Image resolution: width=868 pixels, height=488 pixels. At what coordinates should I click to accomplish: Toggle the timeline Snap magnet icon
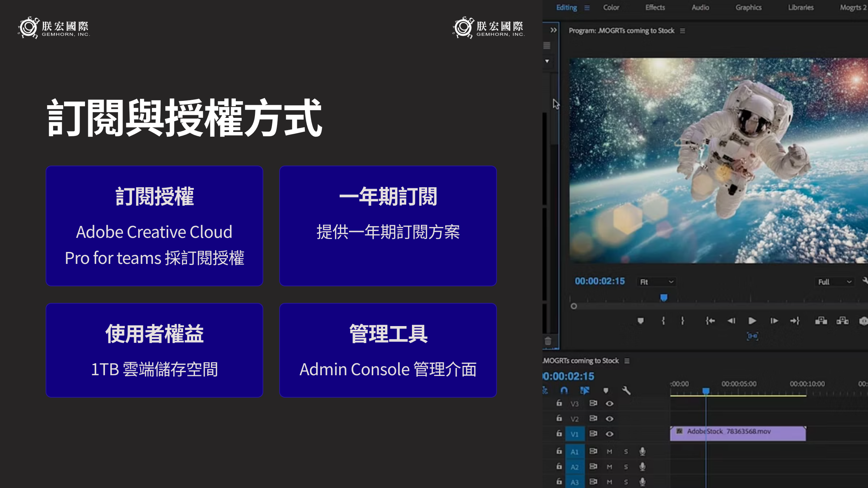point(564,390)
